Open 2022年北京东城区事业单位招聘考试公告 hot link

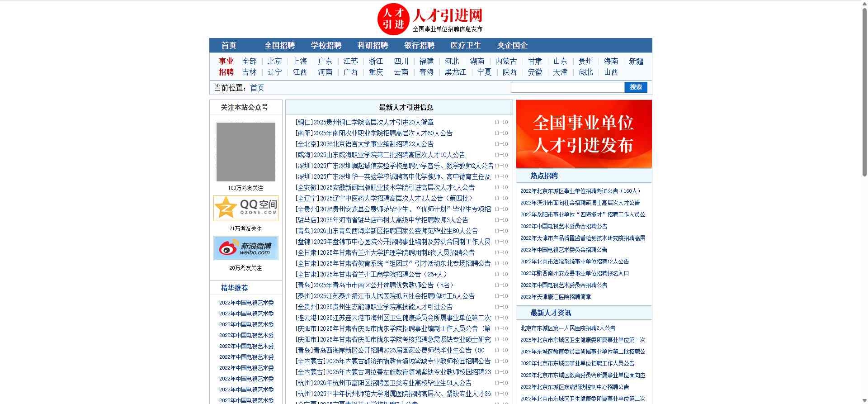(580, 191)
